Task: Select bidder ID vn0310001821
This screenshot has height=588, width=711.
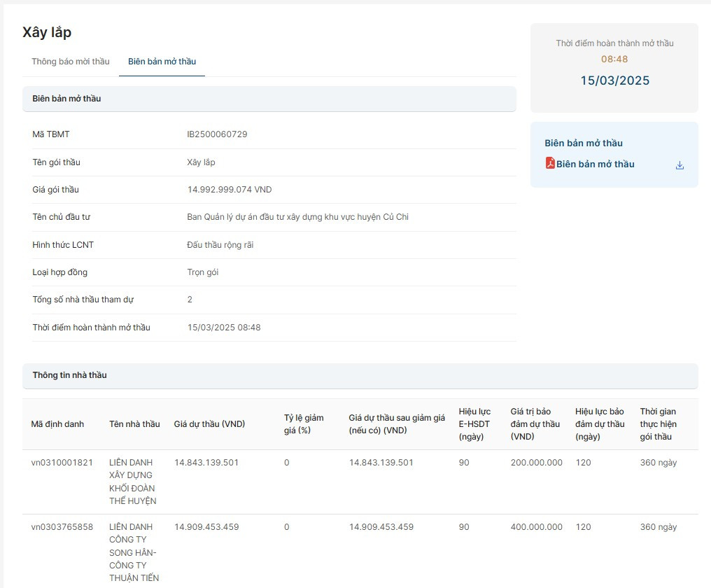Action: coord(62,463)
